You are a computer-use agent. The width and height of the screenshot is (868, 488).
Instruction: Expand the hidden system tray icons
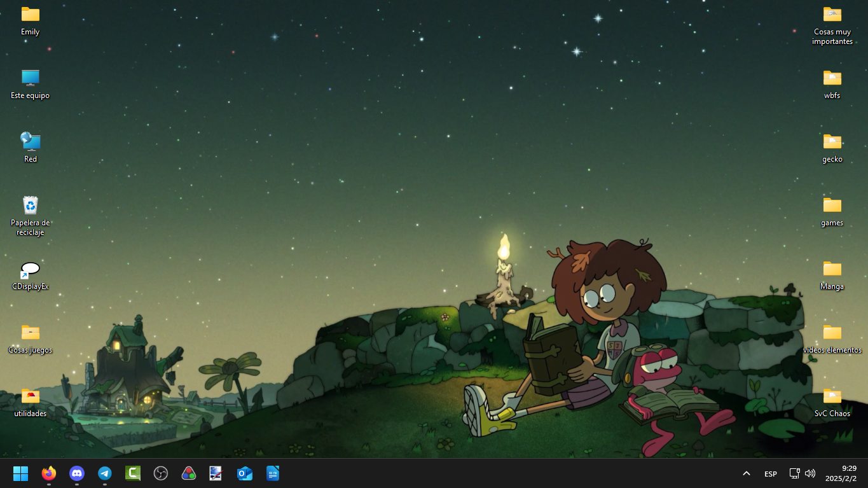pos(747,473)
